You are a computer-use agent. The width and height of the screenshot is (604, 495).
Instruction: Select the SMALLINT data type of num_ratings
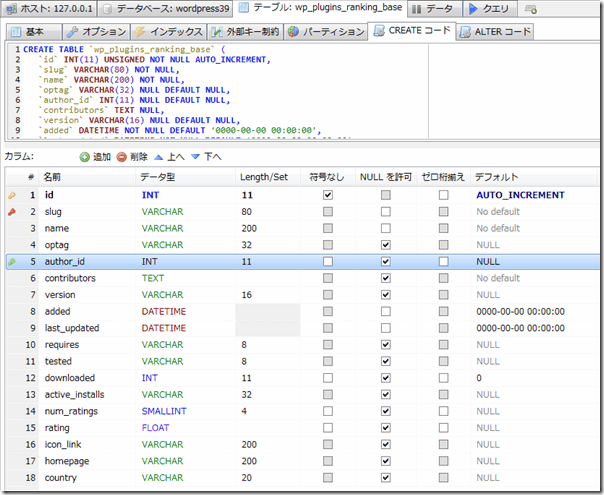164,411
